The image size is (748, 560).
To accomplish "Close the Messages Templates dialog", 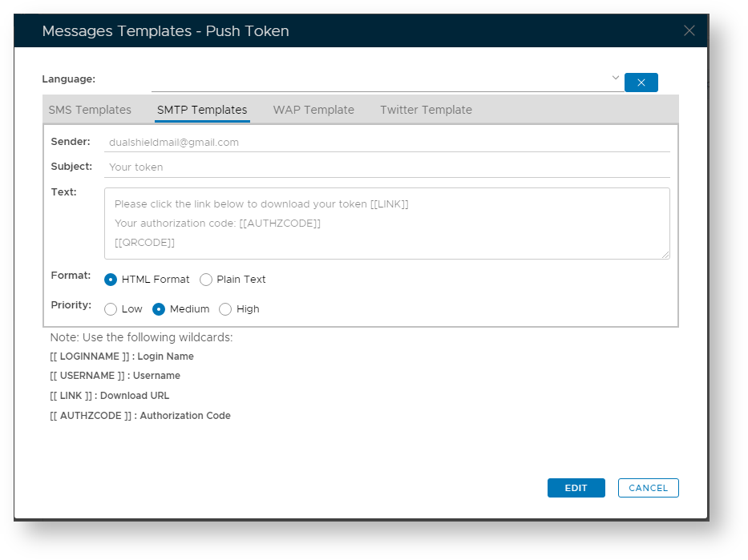I will (x=689, y=31).
